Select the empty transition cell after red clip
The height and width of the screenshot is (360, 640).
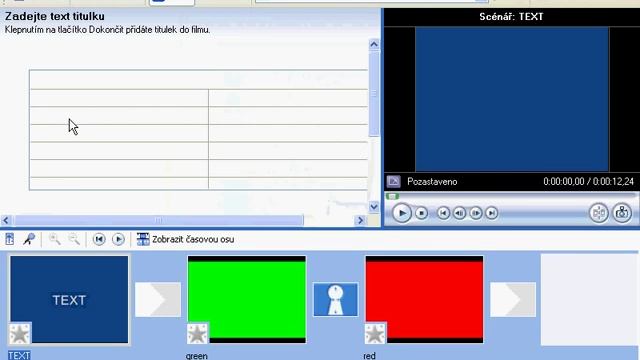coord(513,300)
